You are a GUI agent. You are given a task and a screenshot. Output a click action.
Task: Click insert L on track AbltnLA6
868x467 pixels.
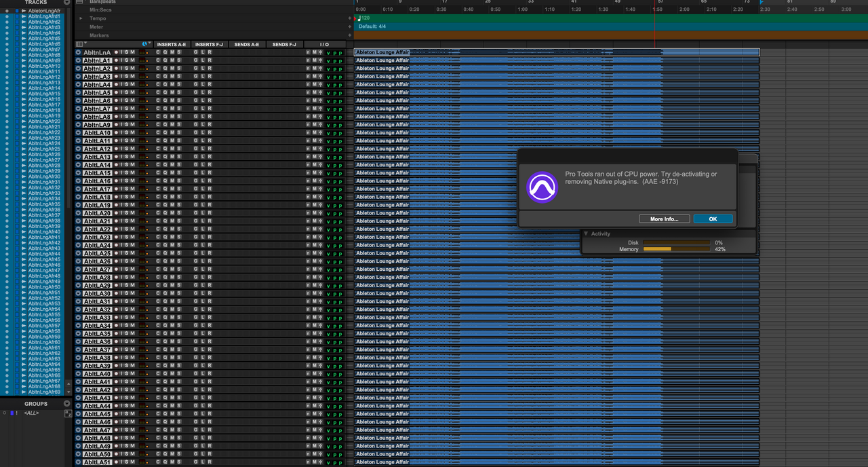pos(203,100)
